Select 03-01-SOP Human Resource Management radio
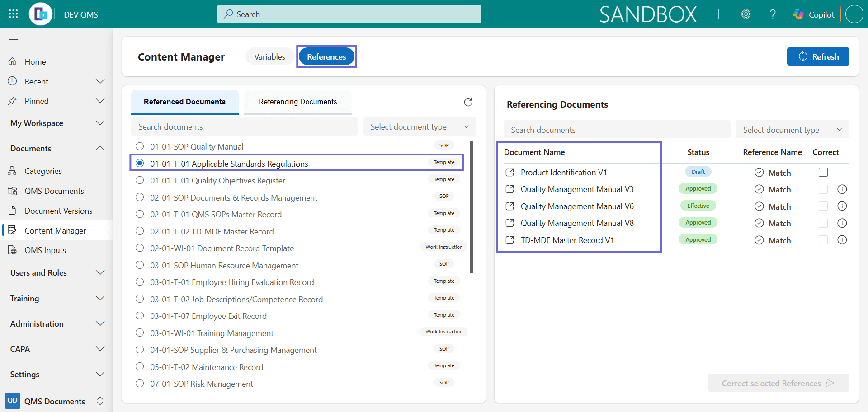The height and width of the screenshot is (412, 868). pyautogui.click(x=140, y=265)
